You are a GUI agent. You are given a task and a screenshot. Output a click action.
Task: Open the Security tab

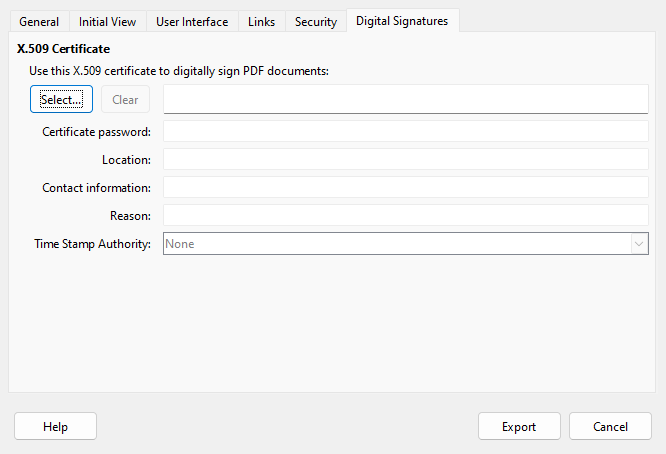tap(316, 22)
